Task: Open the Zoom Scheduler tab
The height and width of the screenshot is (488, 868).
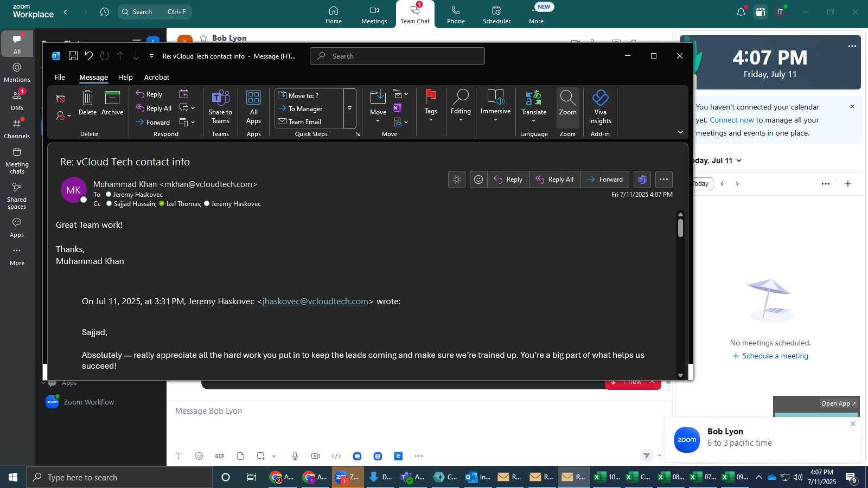Action: point(496,15)
